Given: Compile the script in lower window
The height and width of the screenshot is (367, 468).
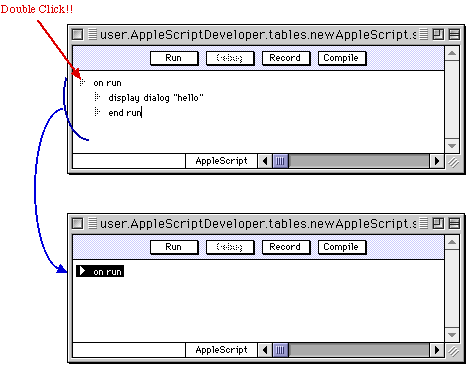Looking at the screenshot, I should pos(342,247).
